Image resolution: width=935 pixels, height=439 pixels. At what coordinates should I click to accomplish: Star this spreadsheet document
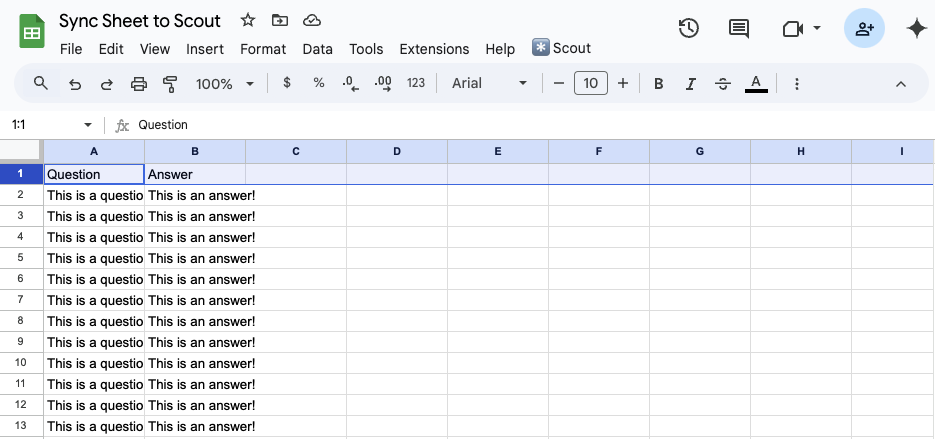coord(248,21)
